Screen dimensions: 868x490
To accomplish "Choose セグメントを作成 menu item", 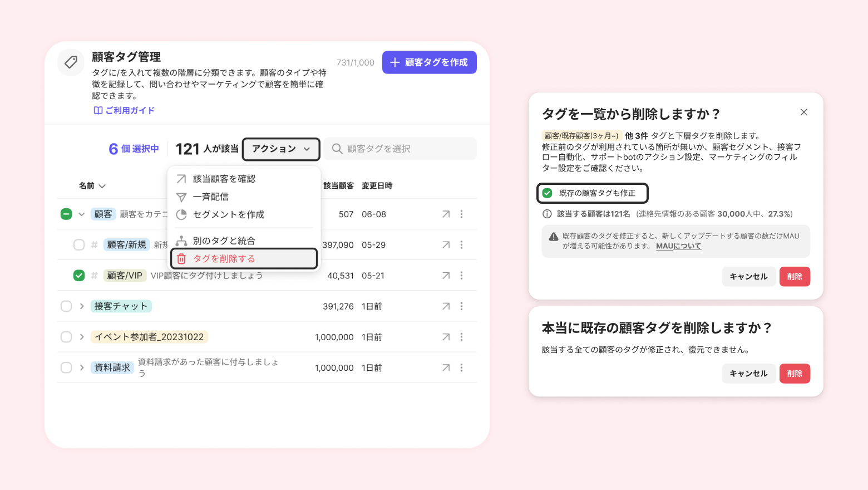I will coord(228,214).
